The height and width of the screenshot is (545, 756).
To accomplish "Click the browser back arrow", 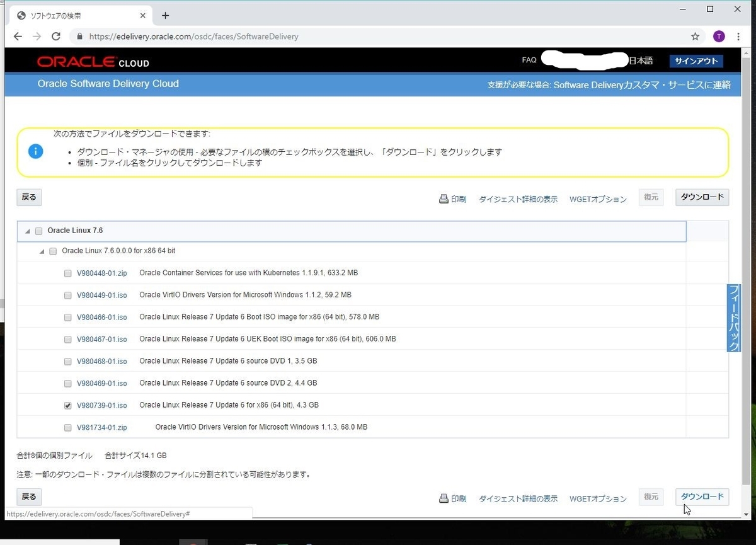I will (x=17, y=36).
